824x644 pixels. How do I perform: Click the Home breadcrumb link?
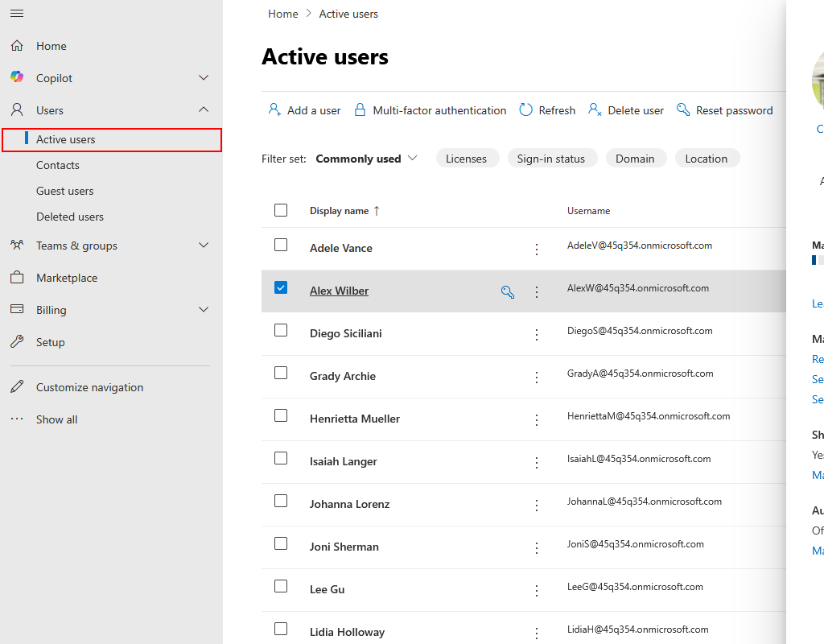pos(283,14)
